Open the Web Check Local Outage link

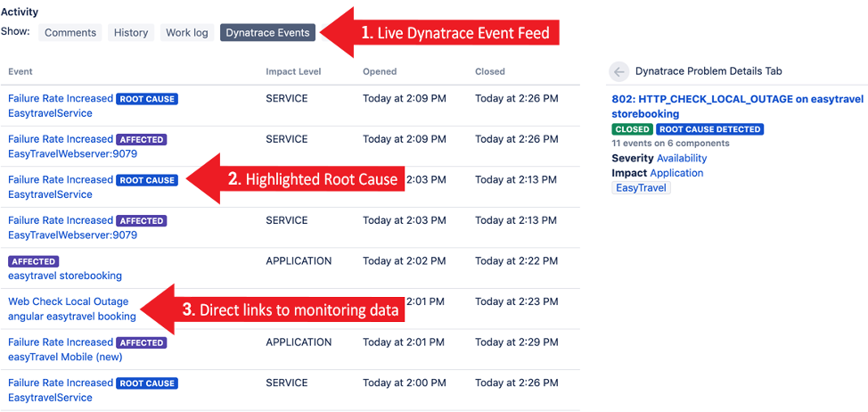click(68, 301)
